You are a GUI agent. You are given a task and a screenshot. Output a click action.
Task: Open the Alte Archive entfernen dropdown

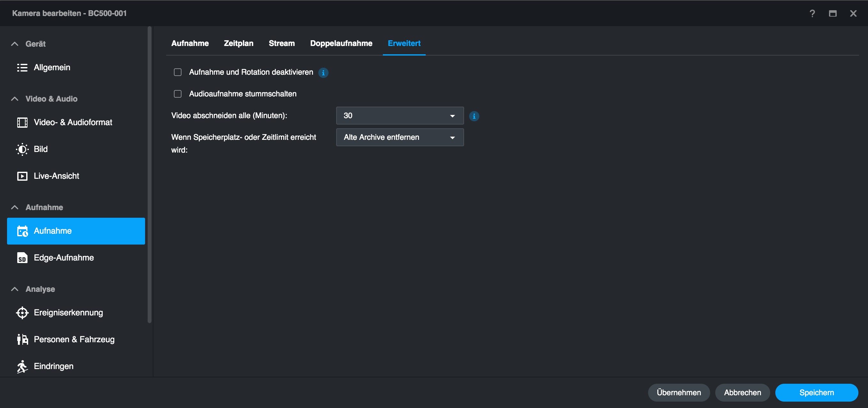(x=399, y=137)
